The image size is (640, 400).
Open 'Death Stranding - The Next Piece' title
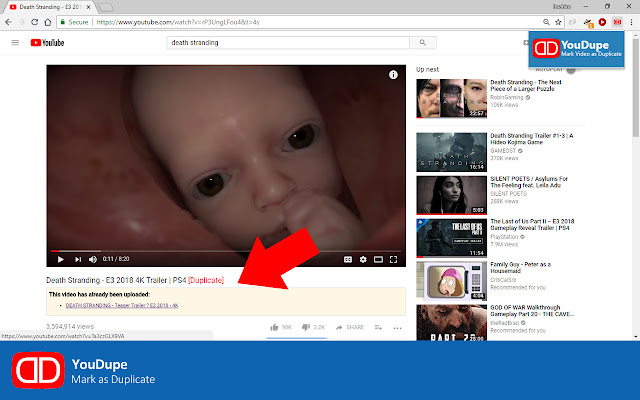(526, 85)
